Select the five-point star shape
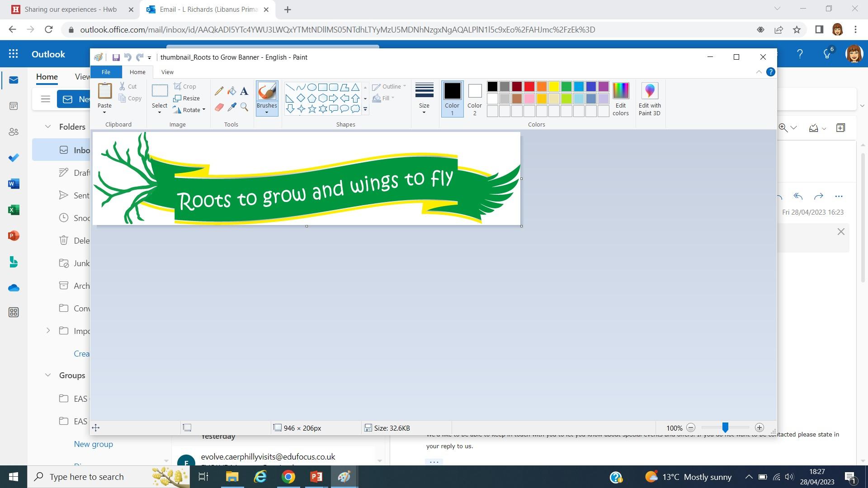The image size is (868, 488). (x=312, y=109)
